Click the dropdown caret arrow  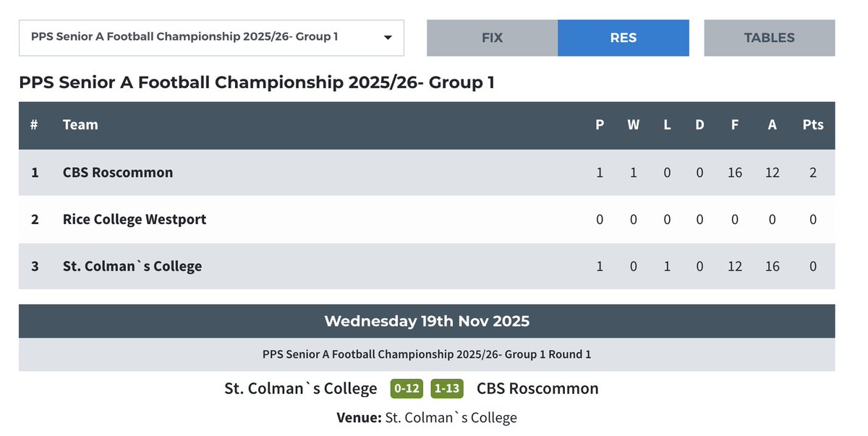coord(388,38)
